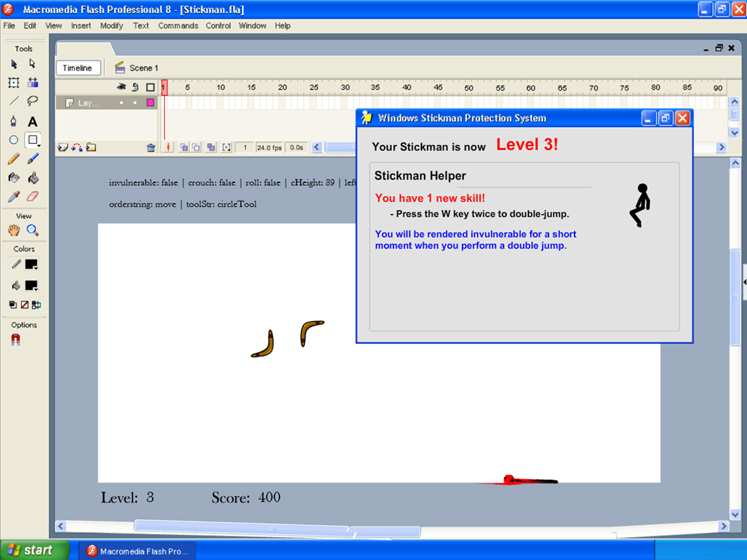Open Modify Onion Markers menu

227,147
